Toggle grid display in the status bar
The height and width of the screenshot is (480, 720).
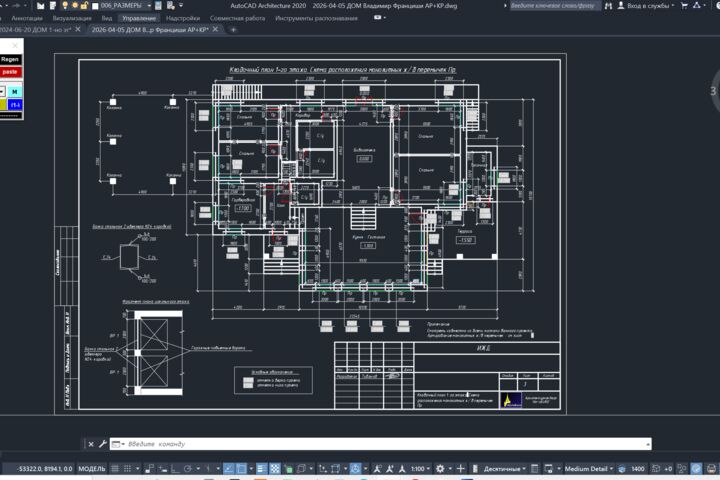(x=114, y=469)
